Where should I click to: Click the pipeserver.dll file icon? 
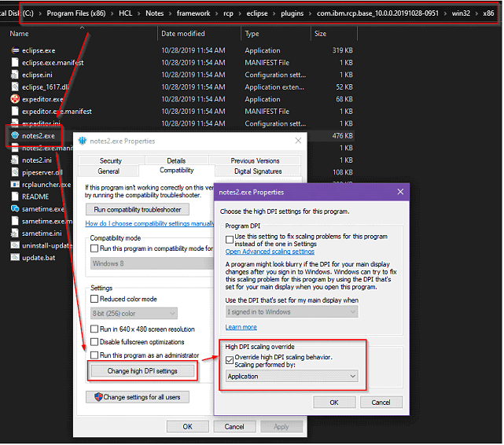[15, 172]
